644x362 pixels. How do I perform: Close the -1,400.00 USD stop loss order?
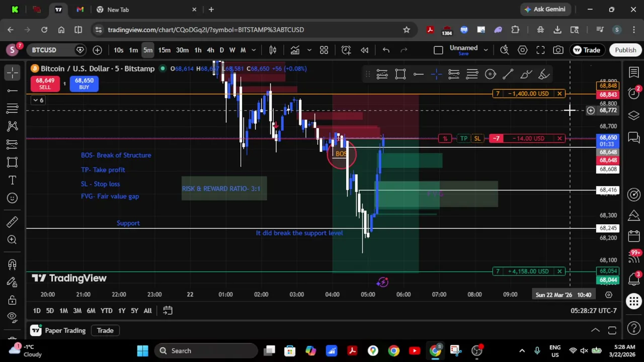click(559, 94)
